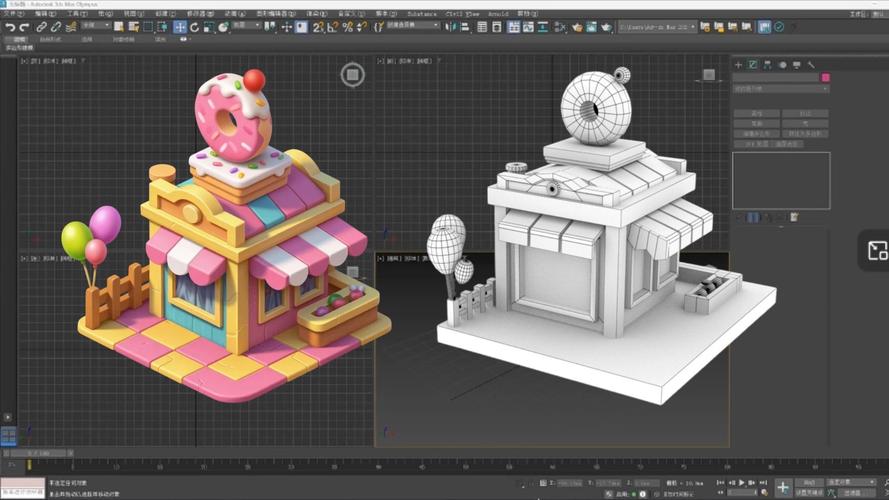Toggle the Percent Snap icon
The width and height of the screenshot is (889, 500).
click(x=348, y=27)
